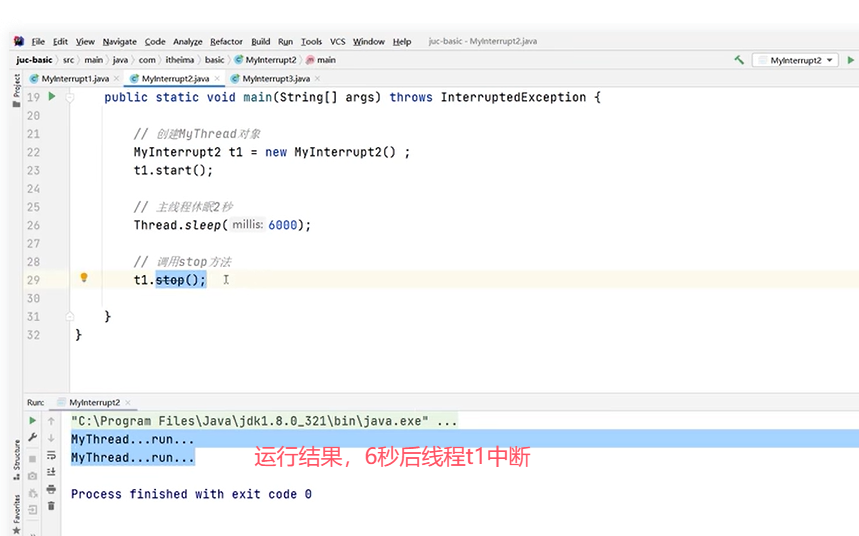The image size is (859, 536).
Task: Click line number 22 in the gutter
Action: point(33,152)
